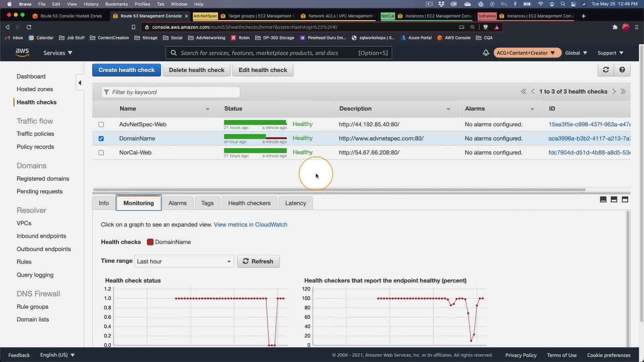Screen dimensions: 644x362
Task: Open the Global region dropdown
Action: [x=576, y=53]
